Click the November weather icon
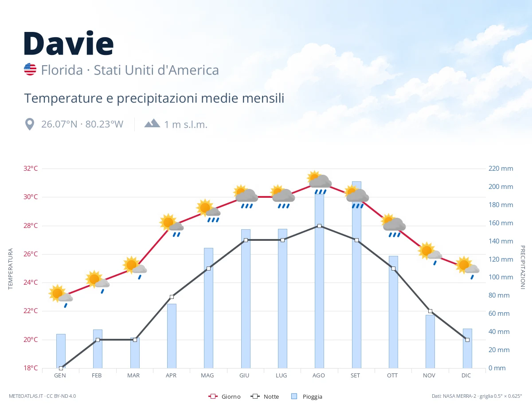Viewport: 532px width, 408px height. point(430,253)
